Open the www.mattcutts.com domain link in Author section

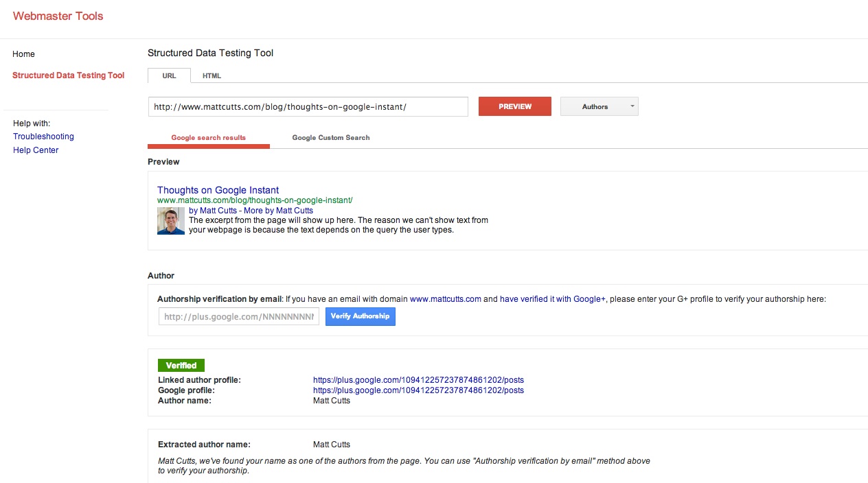tap(445, 299)
